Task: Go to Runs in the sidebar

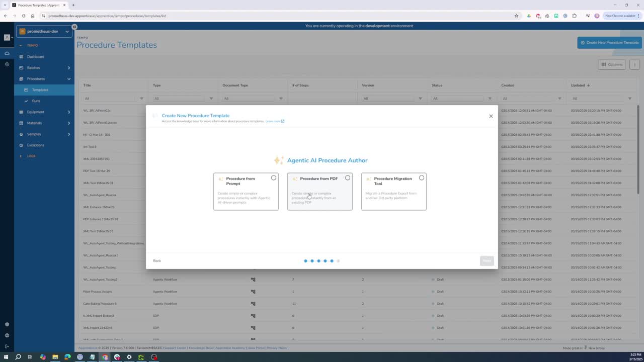Action: coord(36,101)
